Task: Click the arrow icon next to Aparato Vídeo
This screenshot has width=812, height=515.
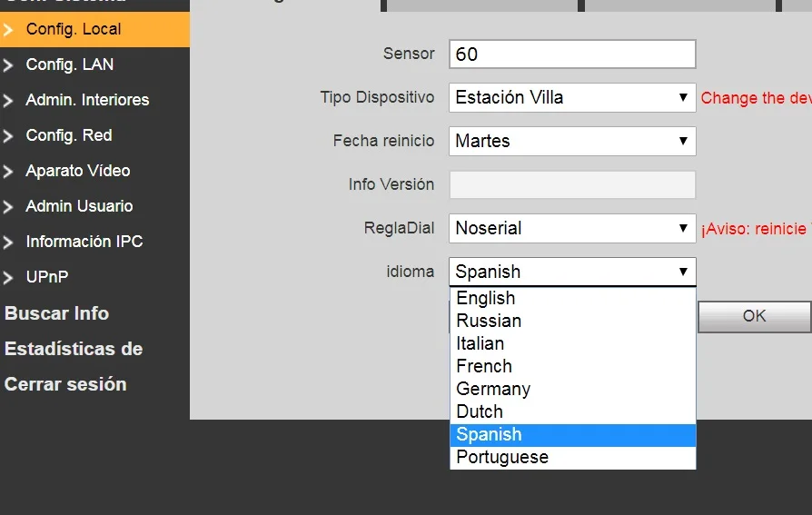Action: (8, 171)
